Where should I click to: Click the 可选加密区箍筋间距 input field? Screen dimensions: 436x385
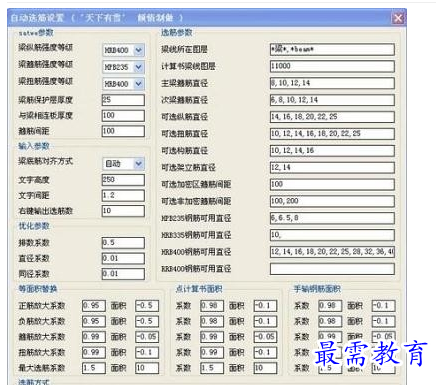[x=332, y=184]
